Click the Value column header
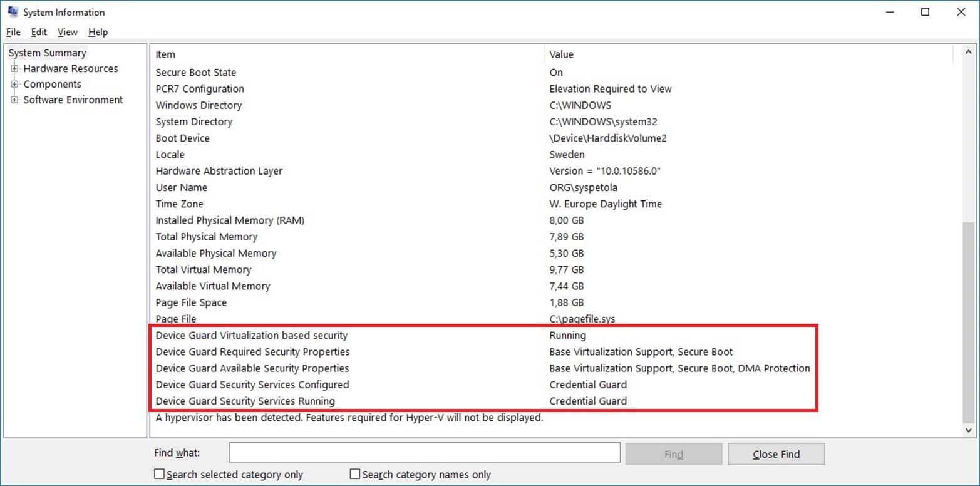This screenshot has width=980, height=486. [x=748, y=54]
